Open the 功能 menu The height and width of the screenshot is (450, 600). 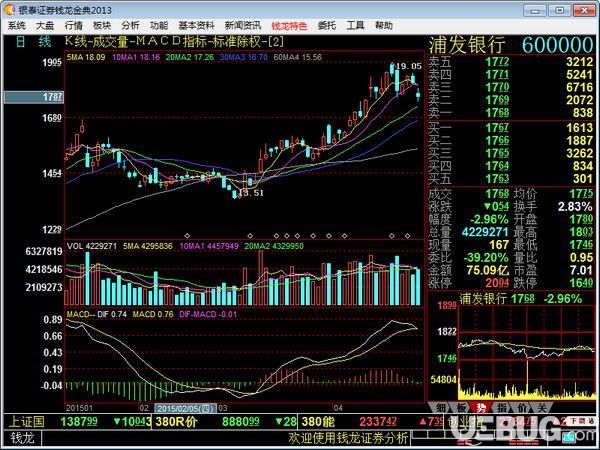click(x=159, y=26)
